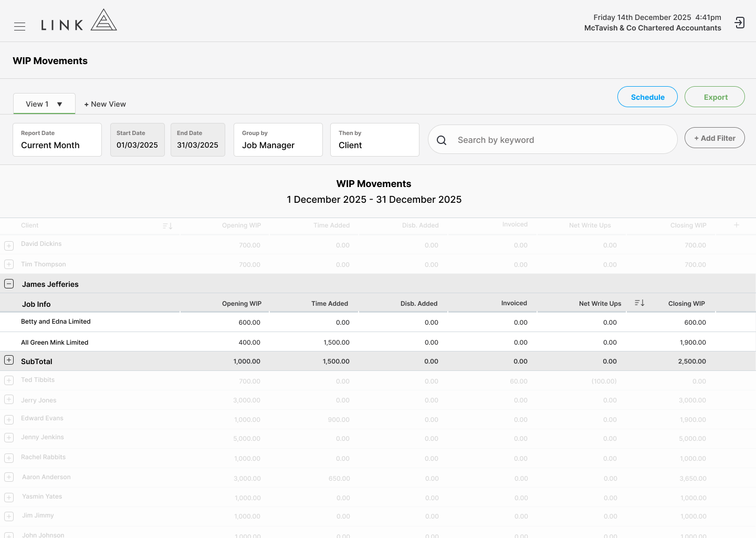Collapse the James Jefferies group
The height and width of the screenshot is (538, 756).
pos(9,284)
